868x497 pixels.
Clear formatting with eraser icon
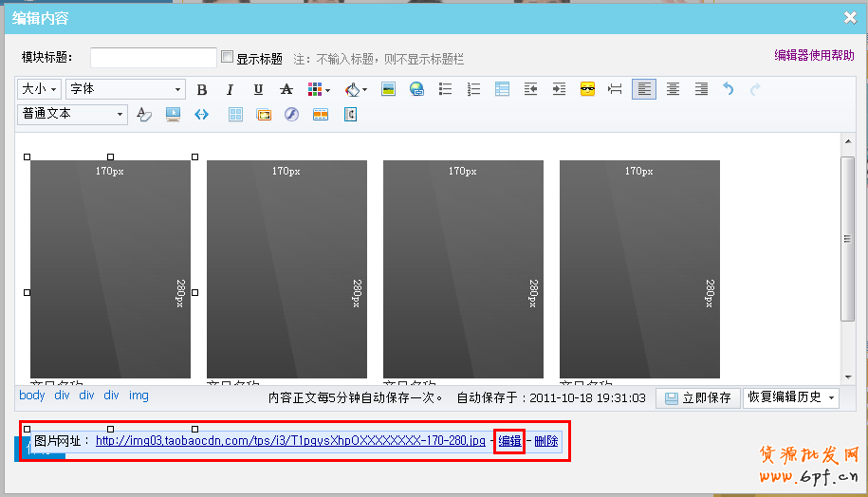pyautogui.click(x=144, y=115)
